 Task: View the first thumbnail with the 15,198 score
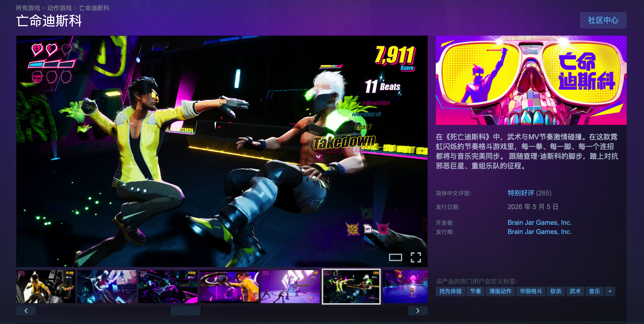(46, 287)
